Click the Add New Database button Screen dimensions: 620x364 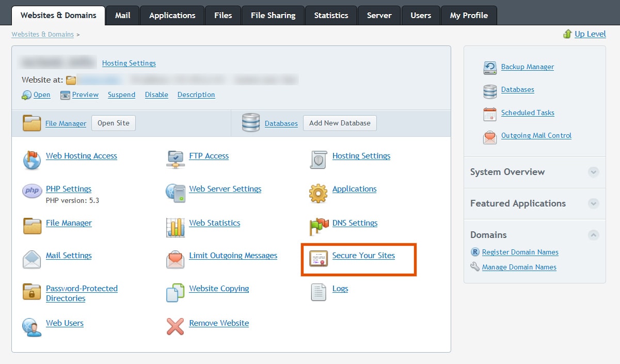(340, 123)
